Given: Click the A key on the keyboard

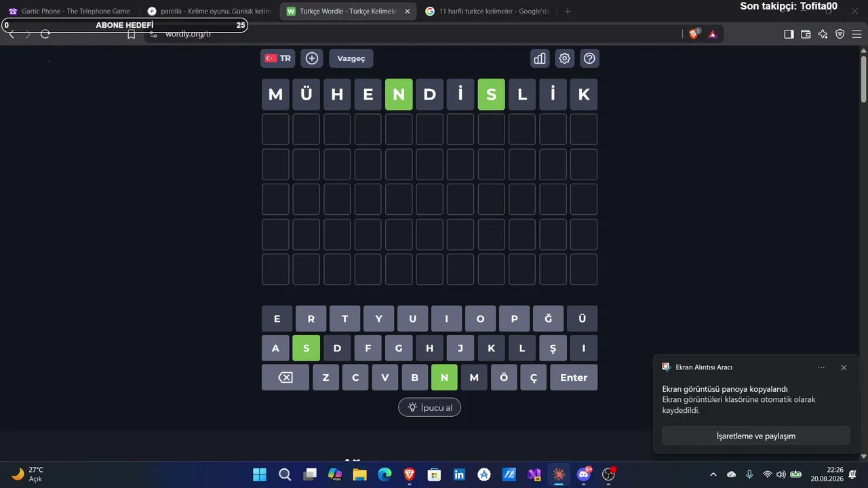Looking at the screenshot, I should (x=275, y=348).
